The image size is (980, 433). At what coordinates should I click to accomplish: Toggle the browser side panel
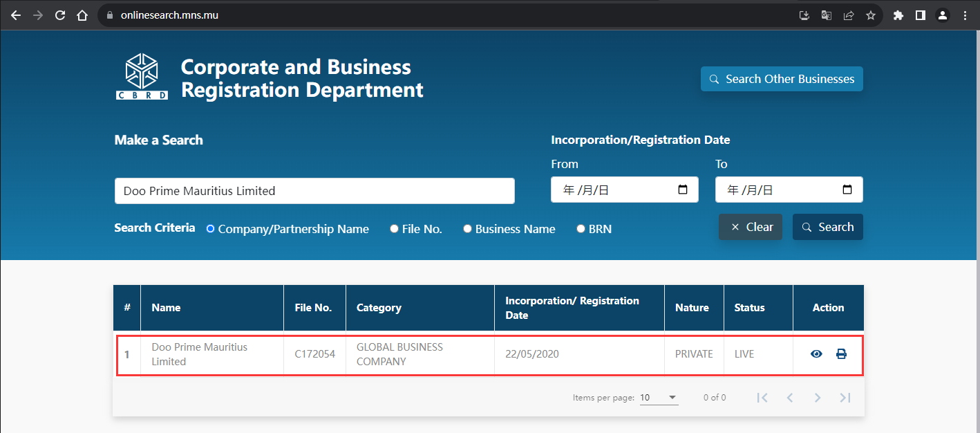pos(921,15)
